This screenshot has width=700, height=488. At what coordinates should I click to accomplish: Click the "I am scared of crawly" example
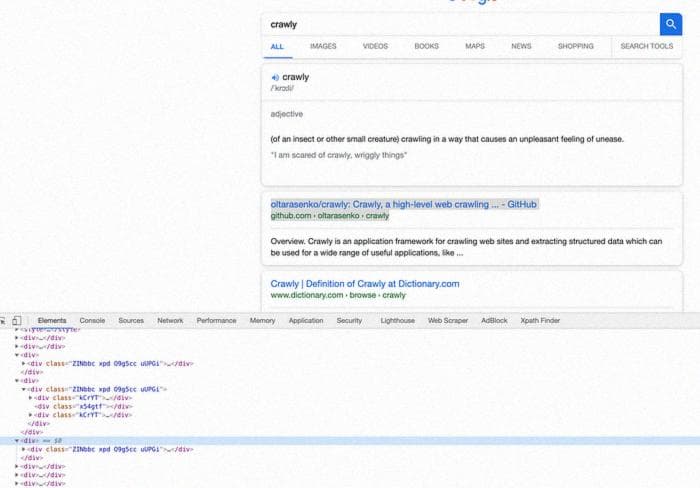(339, 155)
